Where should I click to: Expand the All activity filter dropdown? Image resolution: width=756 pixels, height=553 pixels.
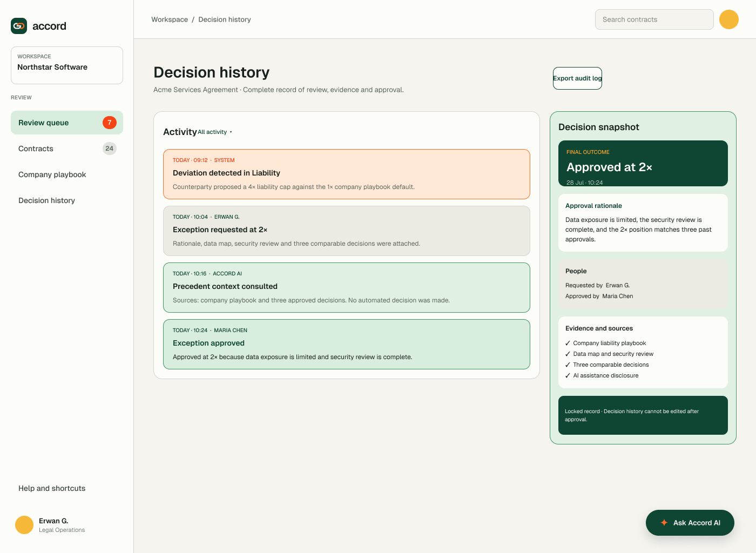(215, 132)
